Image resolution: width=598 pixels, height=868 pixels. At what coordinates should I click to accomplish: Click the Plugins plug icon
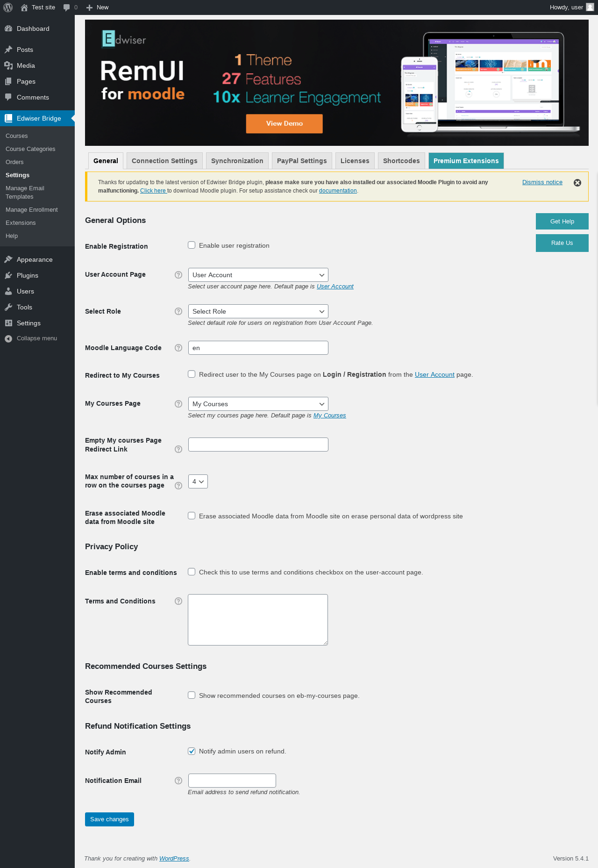(8, 275)
